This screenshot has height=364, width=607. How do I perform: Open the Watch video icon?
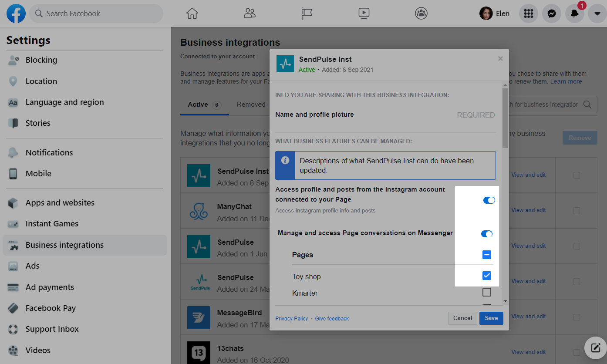click(364, 13)
